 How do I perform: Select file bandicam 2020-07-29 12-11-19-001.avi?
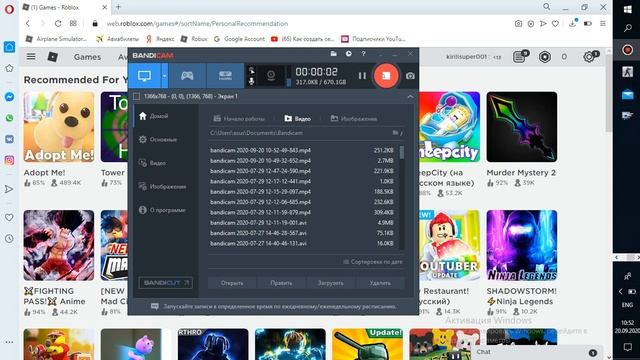click(302, 223)
